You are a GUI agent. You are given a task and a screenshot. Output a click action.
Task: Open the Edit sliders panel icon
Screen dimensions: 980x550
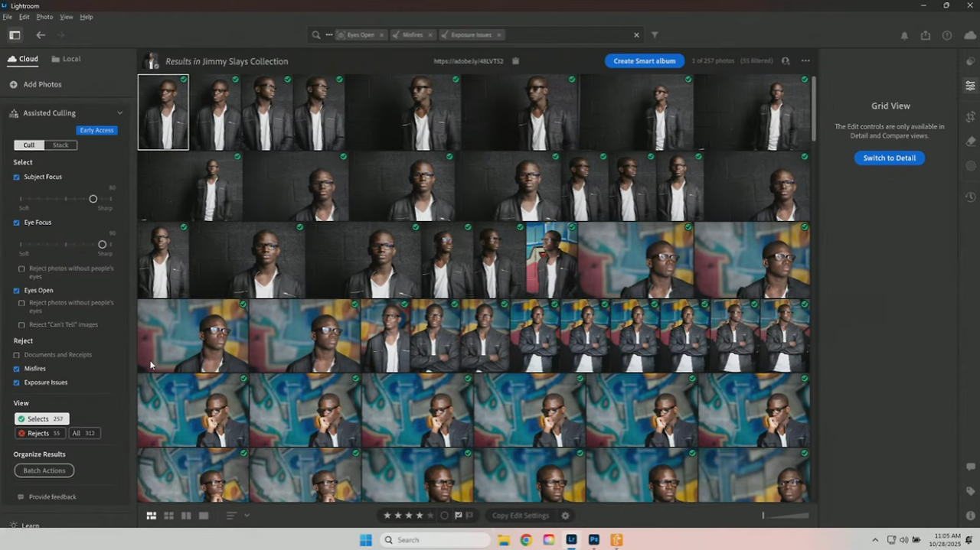pos(970,86)
